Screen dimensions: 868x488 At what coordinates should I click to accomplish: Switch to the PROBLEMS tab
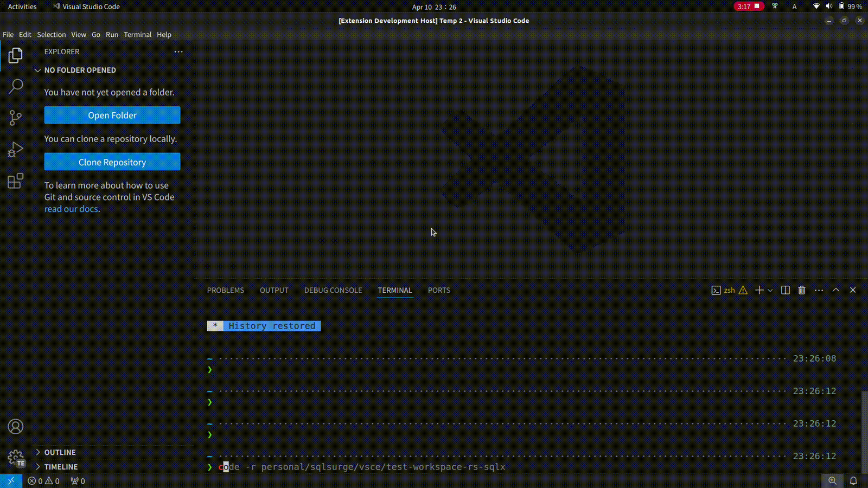[226, 290]
